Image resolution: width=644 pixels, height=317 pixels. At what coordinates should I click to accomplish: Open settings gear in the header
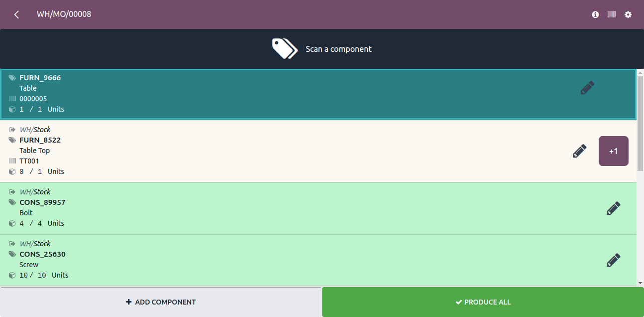click(x=628, y=14)
